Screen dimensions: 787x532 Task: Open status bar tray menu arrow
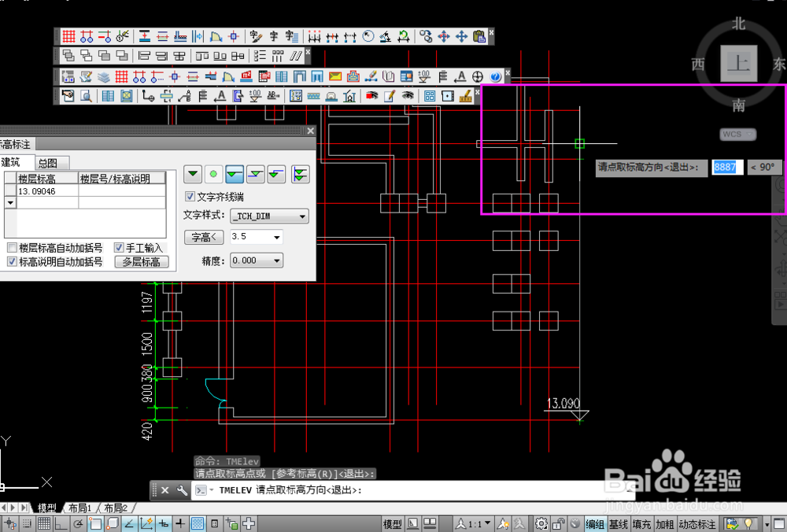(767, 524)
